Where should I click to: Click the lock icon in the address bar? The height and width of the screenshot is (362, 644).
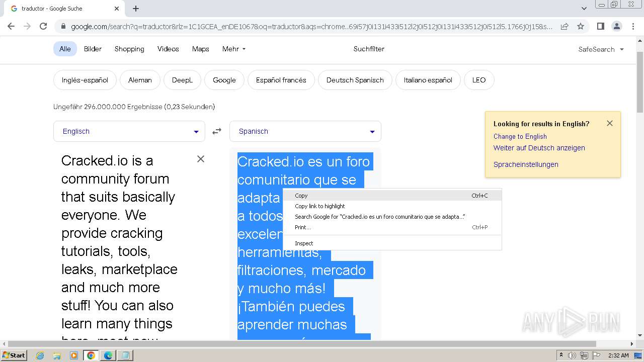[63, 27]
